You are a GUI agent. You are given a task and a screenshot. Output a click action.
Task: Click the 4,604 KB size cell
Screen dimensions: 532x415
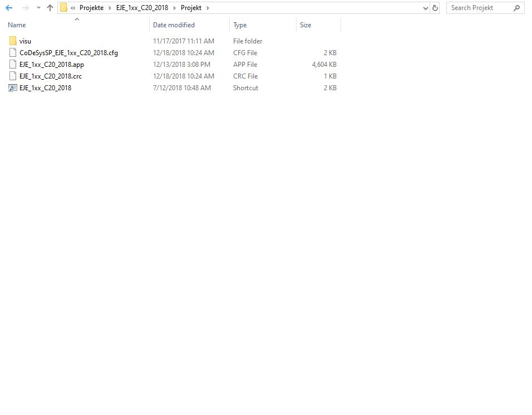(324, 65)
